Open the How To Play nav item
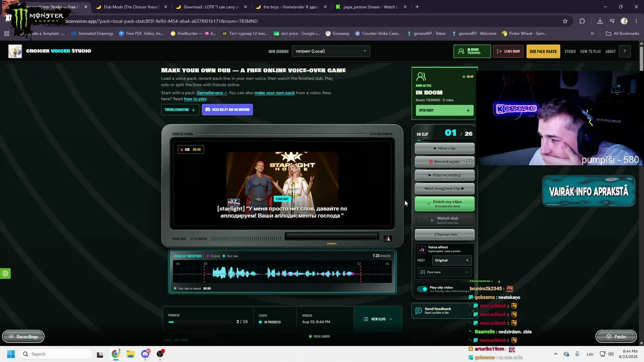This screenshot has height=362, width=644. (x=591, y=51)
